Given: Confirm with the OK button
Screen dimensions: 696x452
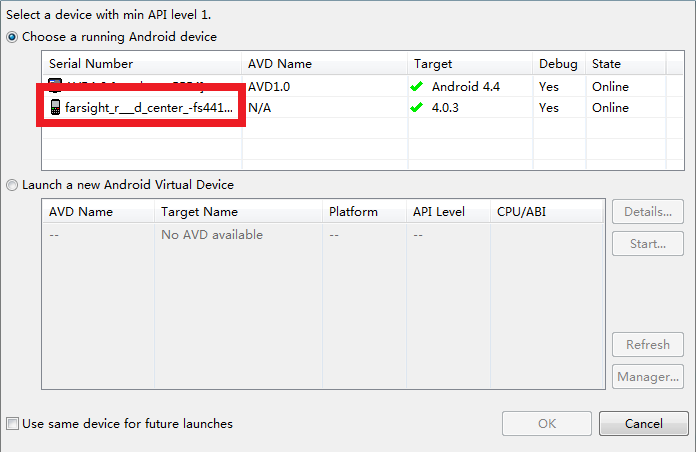Looking at the screenshot, I should pos(547,424).
